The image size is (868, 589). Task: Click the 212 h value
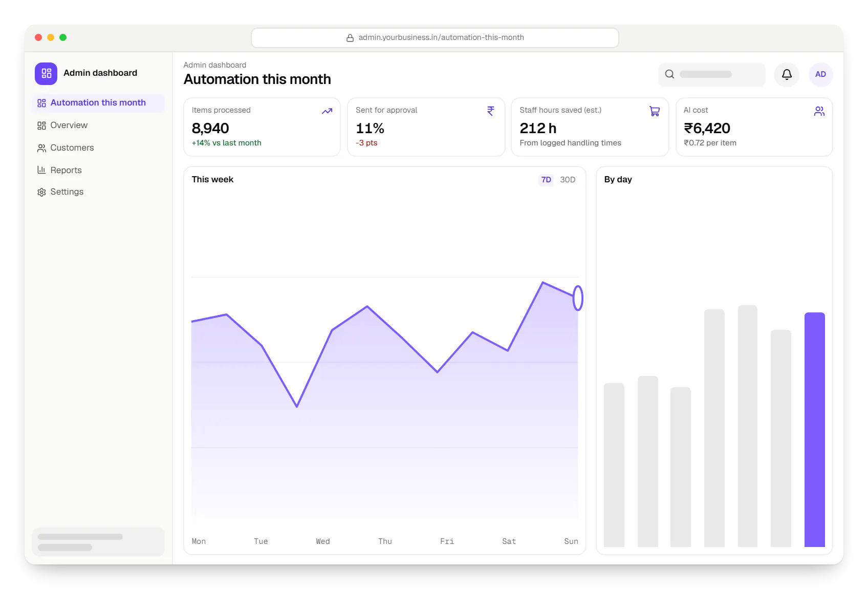pyautogui.click(x=538, y=128)
